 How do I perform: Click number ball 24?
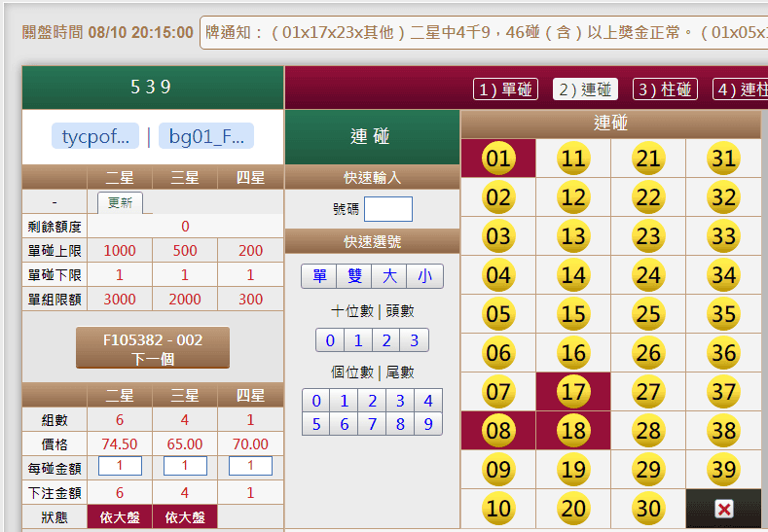coord(648,275)
